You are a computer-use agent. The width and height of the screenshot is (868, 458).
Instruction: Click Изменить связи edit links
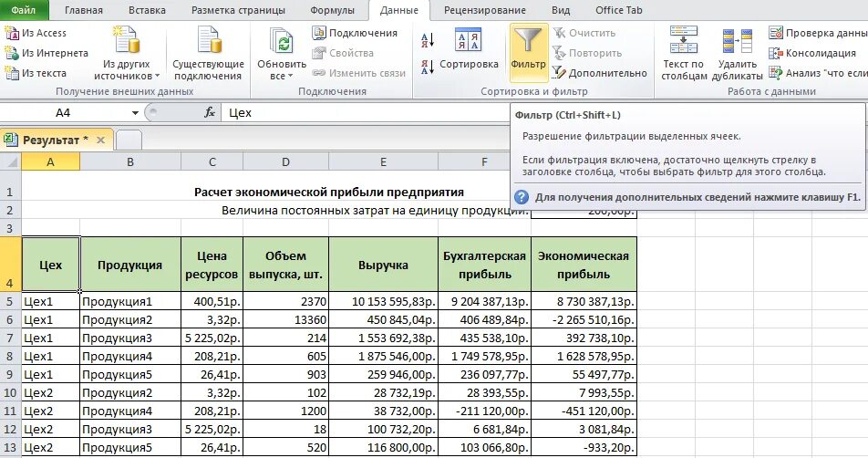click(x=358, y=73)
